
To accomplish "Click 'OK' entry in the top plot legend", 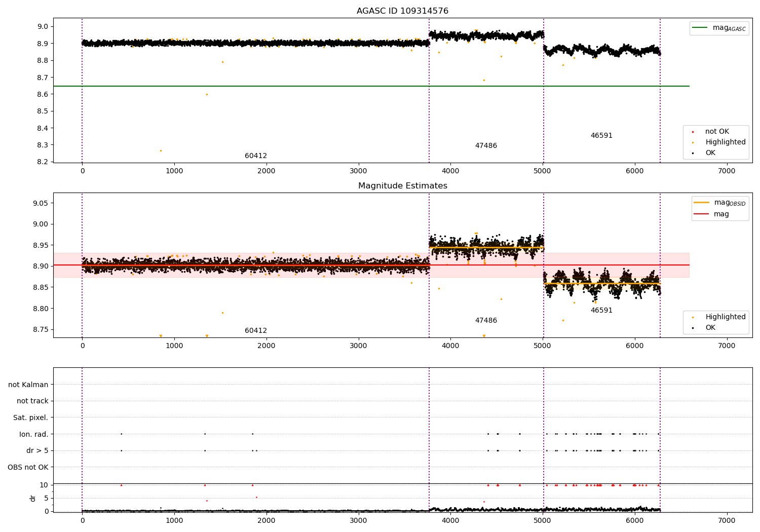I will tap(710, 153).
